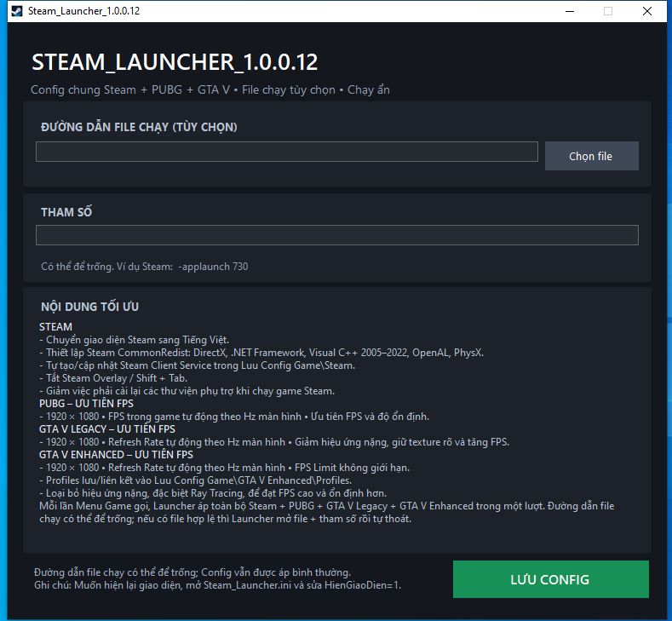Click the 'NỘI DUNG TỐI ƯU' heading
The width and height of the screenshot is (672, 621).
89,307
